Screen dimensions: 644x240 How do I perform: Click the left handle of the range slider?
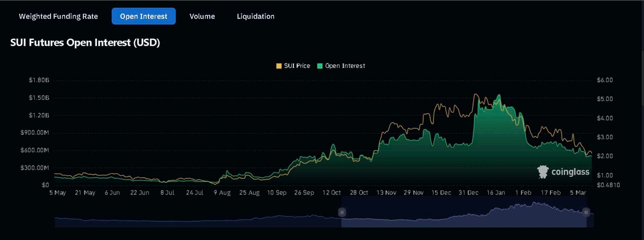point(342,212)
